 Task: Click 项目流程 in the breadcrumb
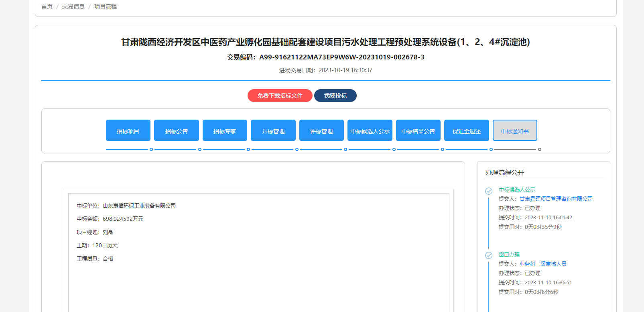pyautogui.click(x=106, y=6)
